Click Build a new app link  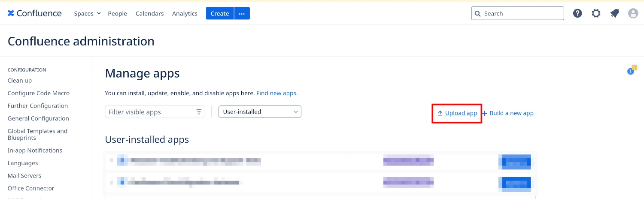tap(508, 113)
